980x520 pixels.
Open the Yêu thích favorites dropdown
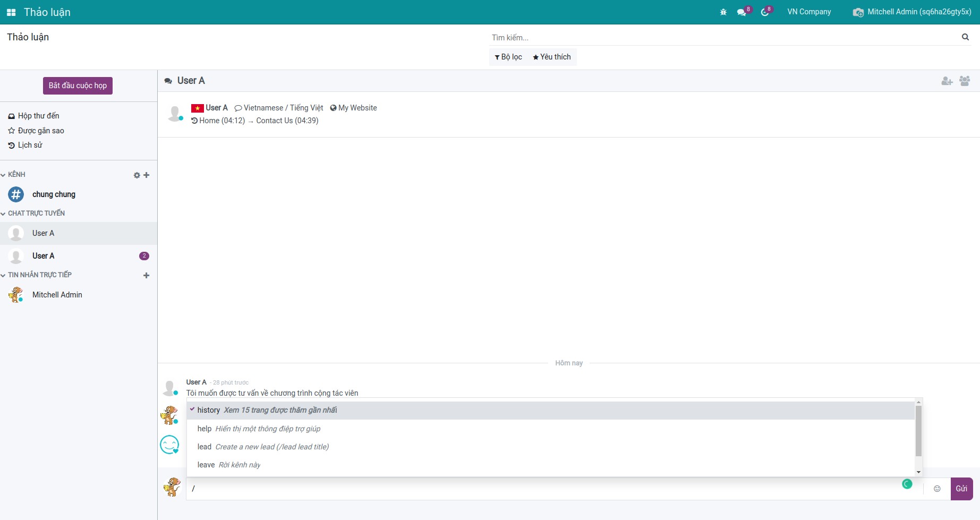tap(552, 57)
